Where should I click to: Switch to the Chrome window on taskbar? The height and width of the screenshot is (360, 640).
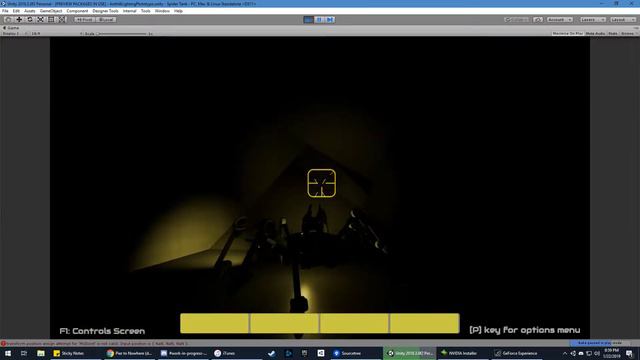pyautogui.click(x=130, y=353)
